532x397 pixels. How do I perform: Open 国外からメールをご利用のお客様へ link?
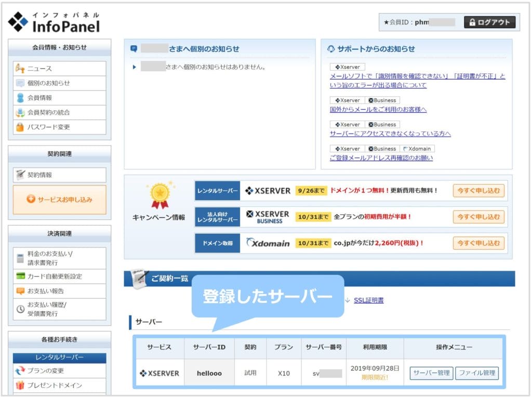coord(378,109)
